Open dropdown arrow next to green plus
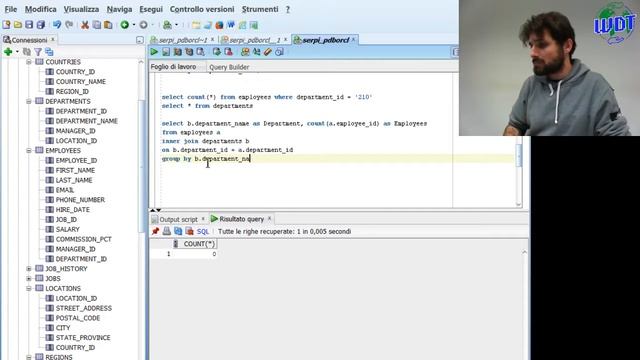Viewport: 640px width, 360px height. (17, 52)
